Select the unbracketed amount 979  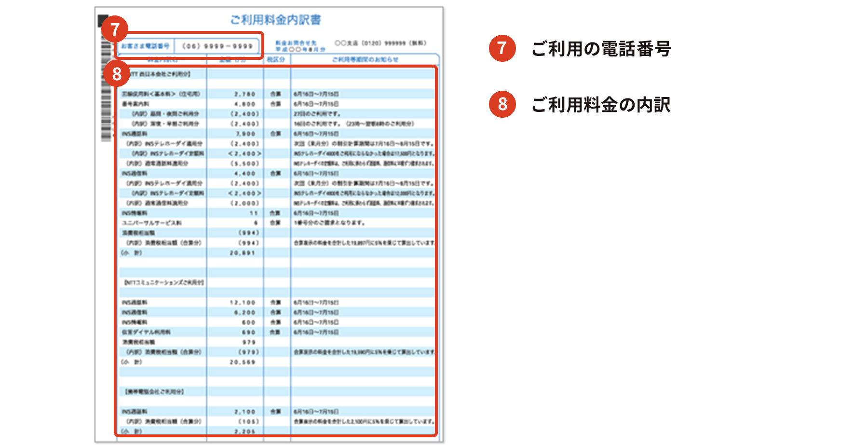click(249, 342)
